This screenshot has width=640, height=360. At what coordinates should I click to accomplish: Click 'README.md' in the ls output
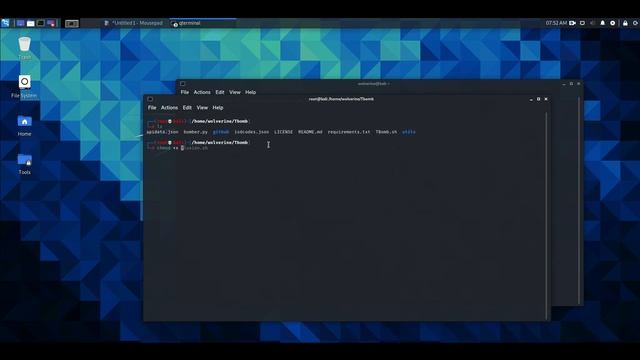point(310,132)
